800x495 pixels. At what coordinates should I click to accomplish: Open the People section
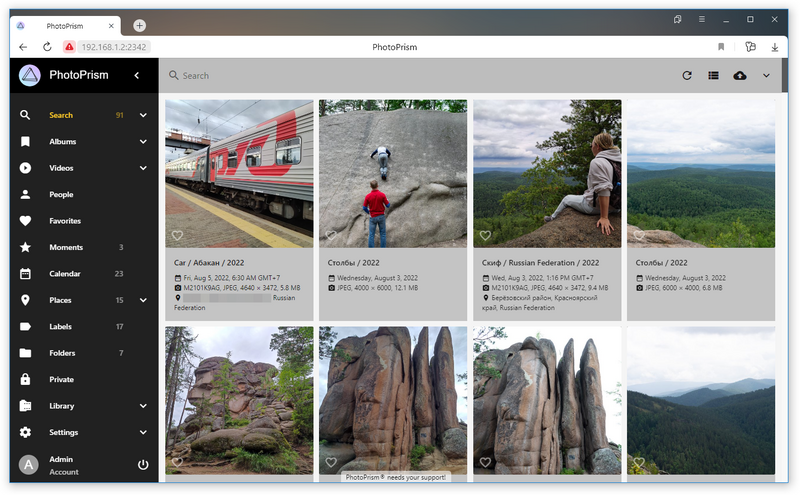coord(61,194)
